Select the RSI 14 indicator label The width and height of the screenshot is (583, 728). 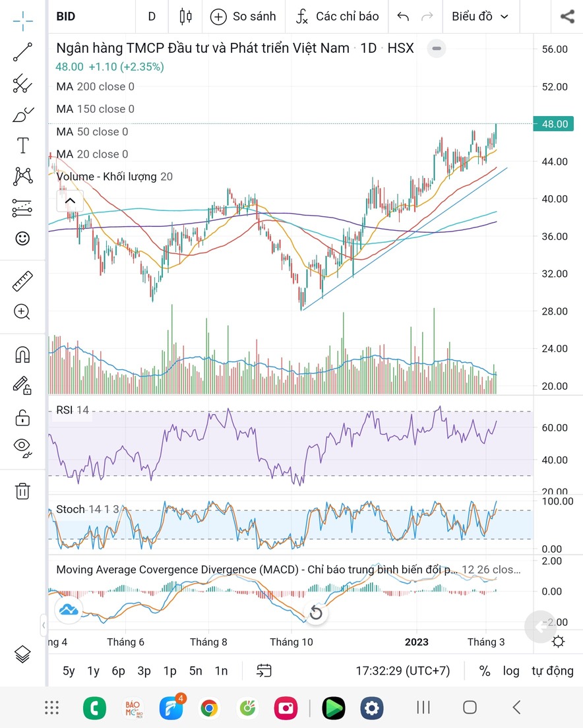click(73, 410)
